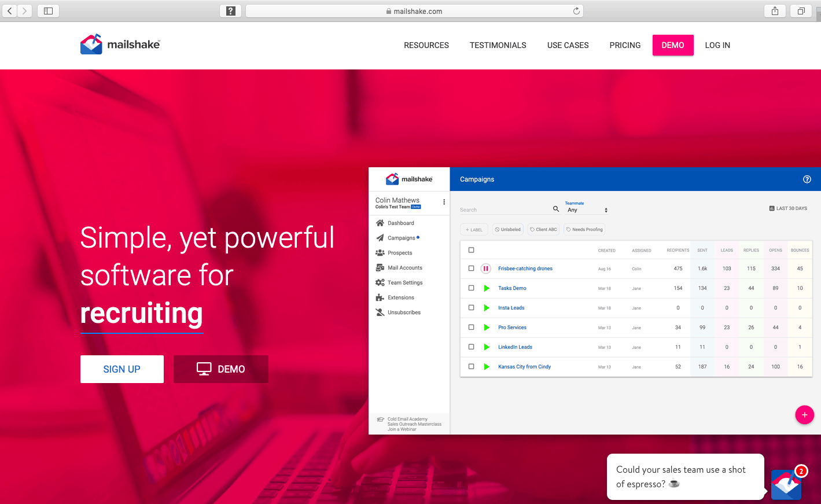
Task: Click the help icon in Campaigns header
Action: point(807,179)
